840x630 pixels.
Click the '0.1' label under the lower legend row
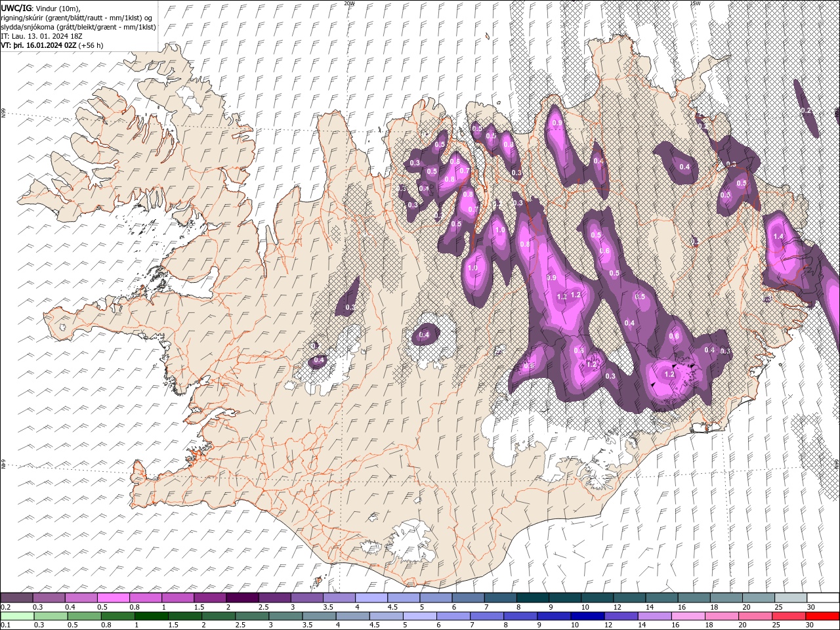5,625
